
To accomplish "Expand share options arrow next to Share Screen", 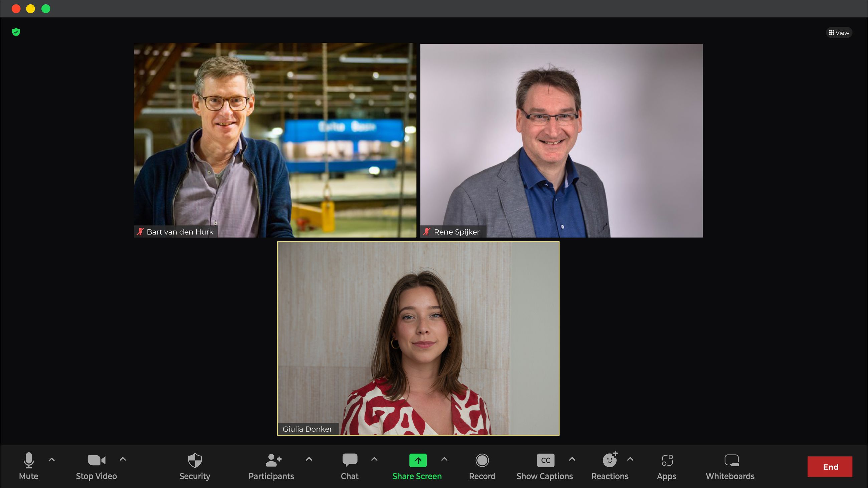I will click(444, 459).
